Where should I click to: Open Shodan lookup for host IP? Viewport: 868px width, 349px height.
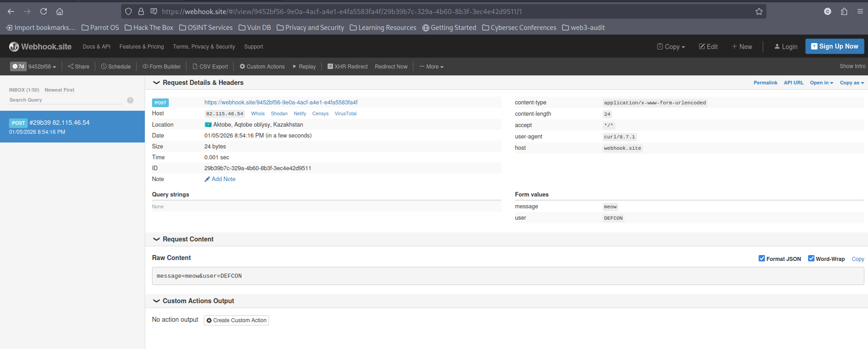279,114
